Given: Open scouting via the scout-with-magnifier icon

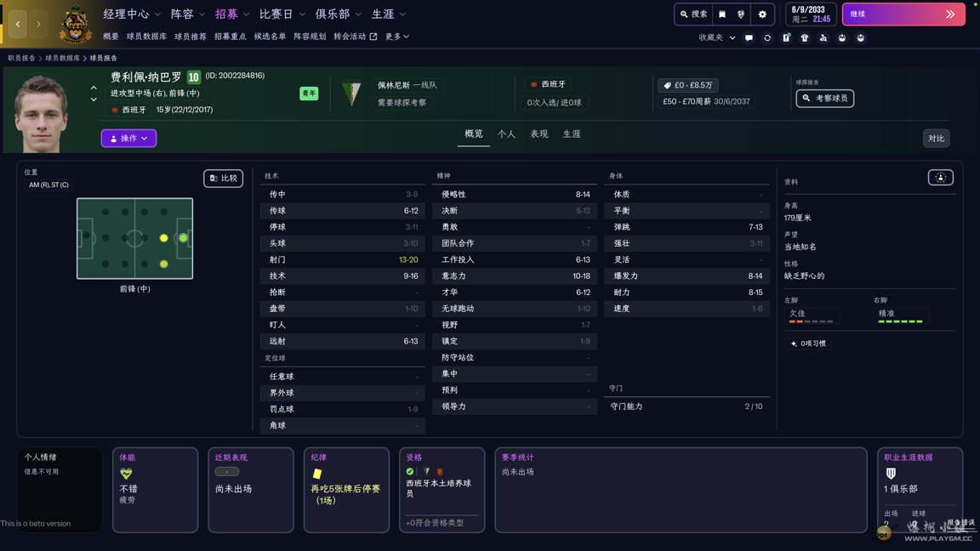Looking at the screenshot, I should coord(823,38).
